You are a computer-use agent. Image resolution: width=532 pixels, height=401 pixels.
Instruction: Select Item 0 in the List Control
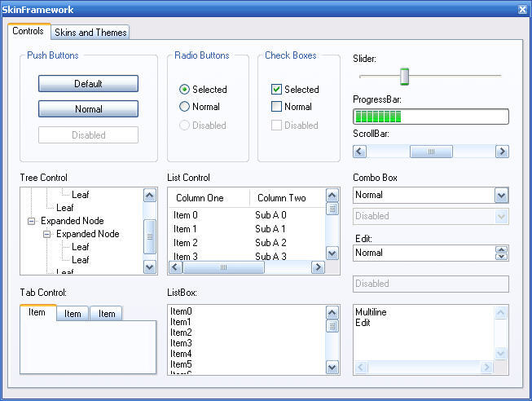coord(186,215)
